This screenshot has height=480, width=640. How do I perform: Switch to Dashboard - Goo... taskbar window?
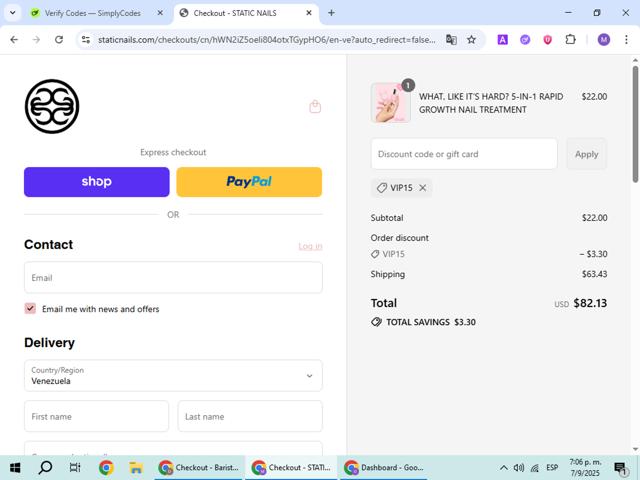[x=384, y=468]
